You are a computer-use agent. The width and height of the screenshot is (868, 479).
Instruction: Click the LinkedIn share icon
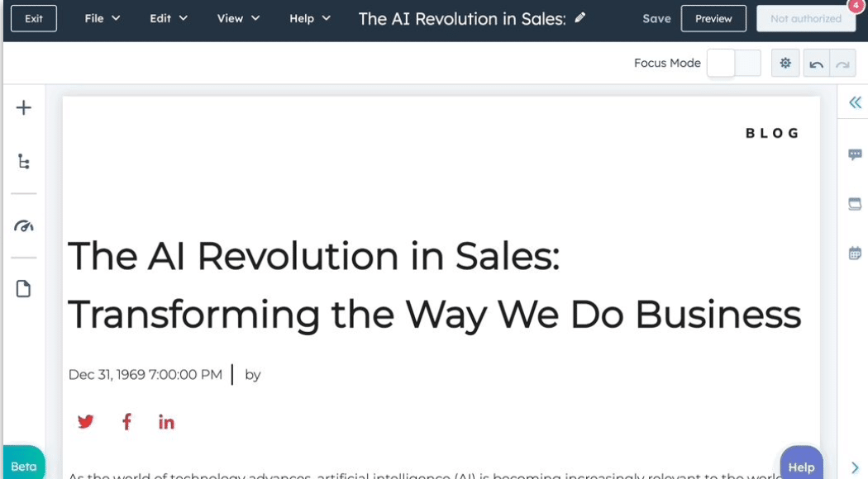click(166, 421)
